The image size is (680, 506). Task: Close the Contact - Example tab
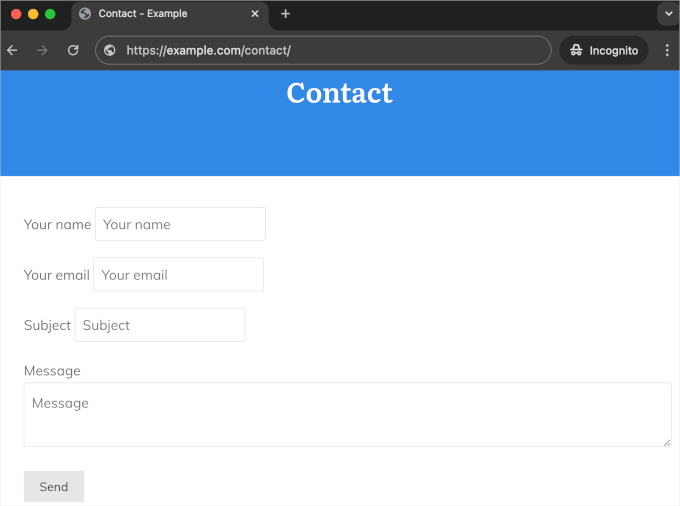click(x=255, y=14)
